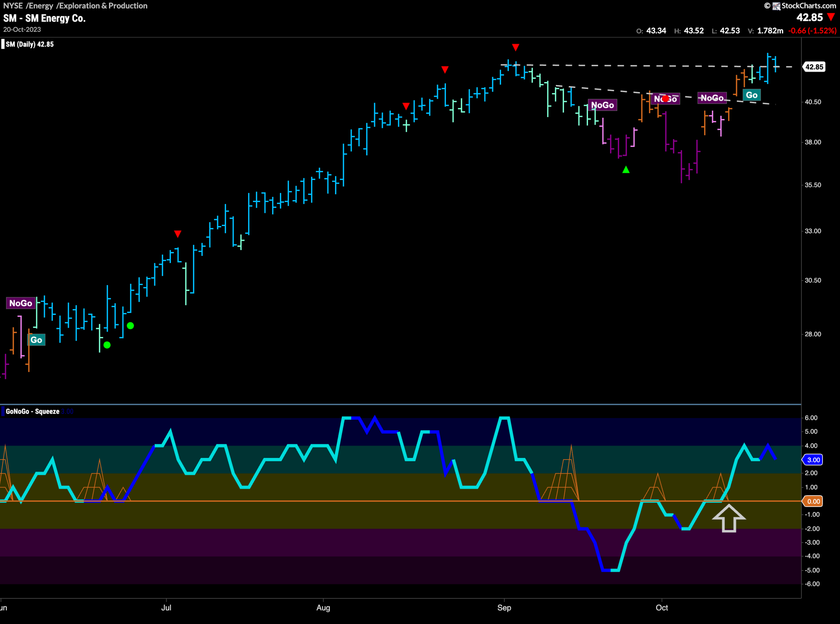Screen dimensions: 840x624
Task: Click the teal Go label near mid-October
Action: click(752, 95)
